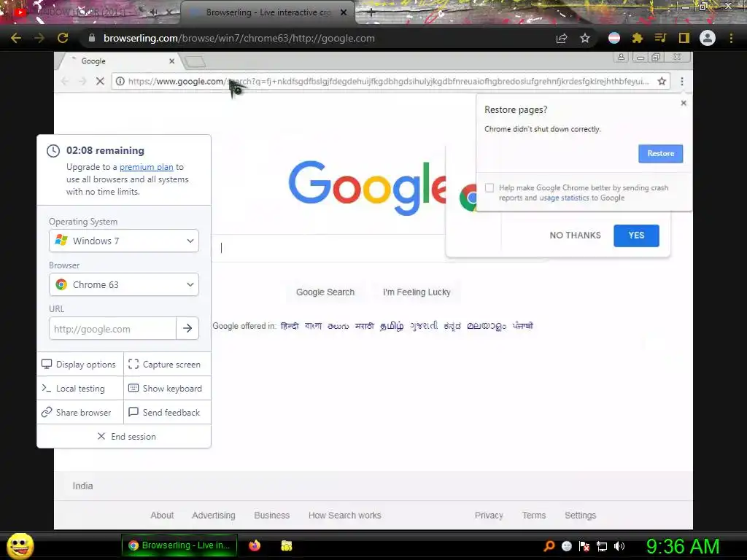Activate Browserling taskbar window button
This screenshot has height=560, width=747.
(179, 545)
